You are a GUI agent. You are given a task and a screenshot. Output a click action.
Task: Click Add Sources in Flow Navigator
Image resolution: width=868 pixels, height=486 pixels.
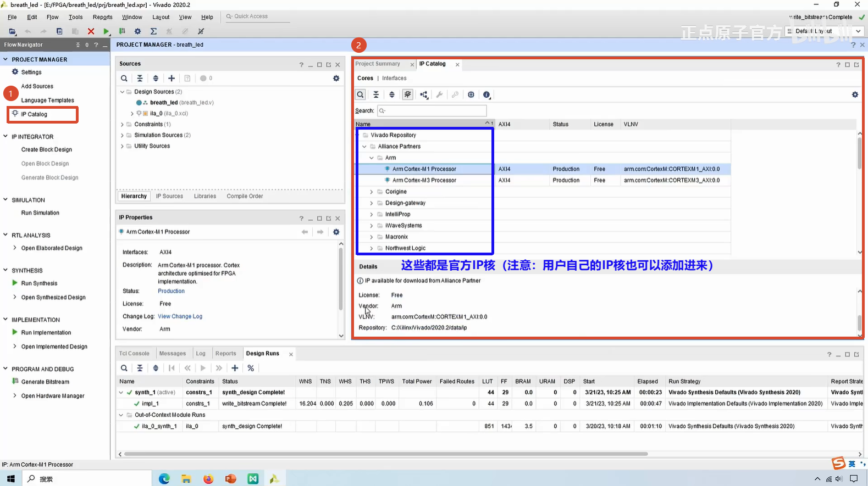[x=37, y=86]
